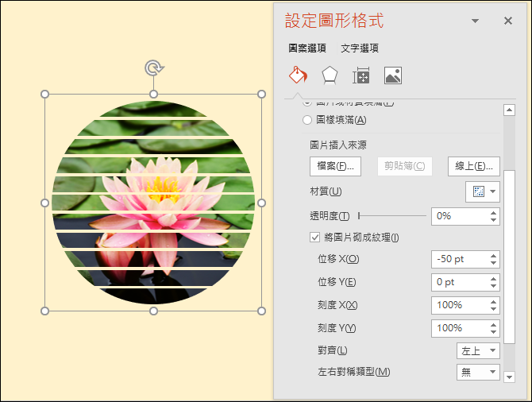Click the bottom-right resize handle
532x402 pixels.
point(261,311)
